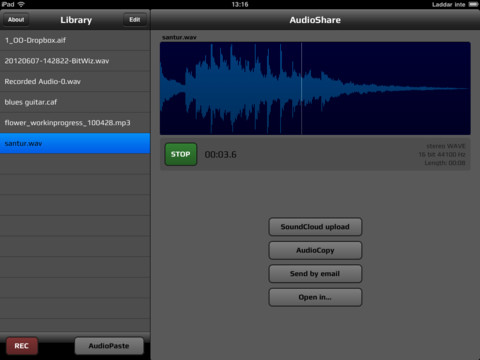Choose Recorded Audio-0.wav from the list
Screen dimensions: 480x360
point(75,82)
